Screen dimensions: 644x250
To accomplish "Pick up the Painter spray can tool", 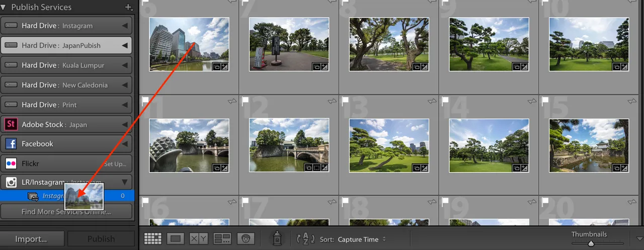I will pos(277,239).
